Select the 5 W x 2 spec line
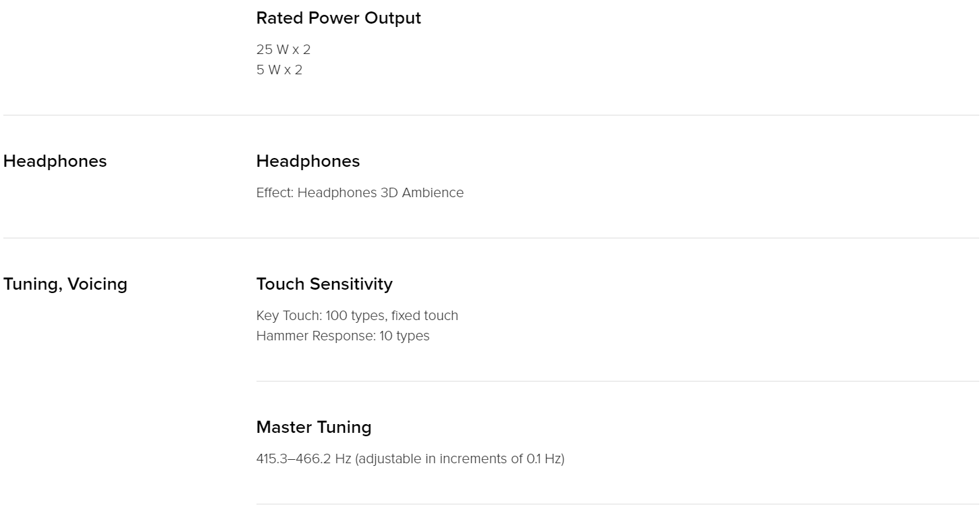The height and width of the screenshot is (524, 980). 279,70
